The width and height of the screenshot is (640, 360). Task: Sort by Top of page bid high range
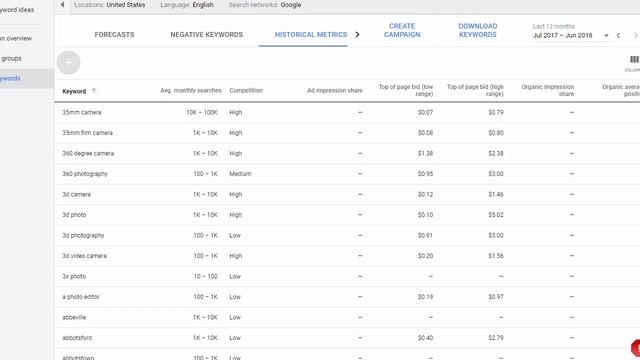click(475, 91)
